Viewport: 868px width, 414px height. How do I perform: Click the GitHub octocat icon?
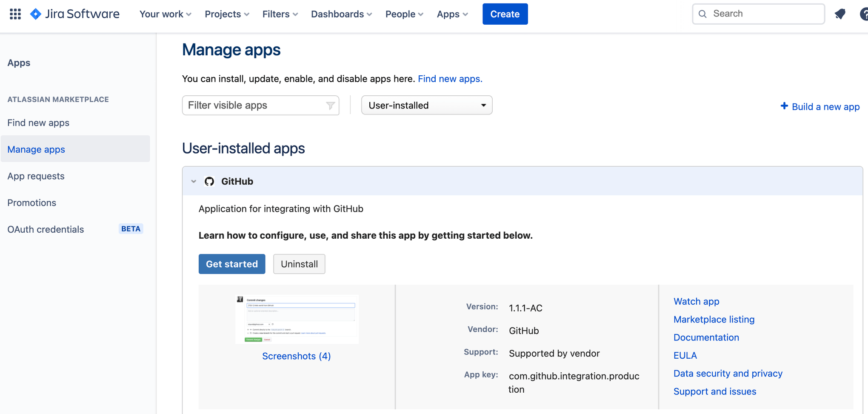209,181
